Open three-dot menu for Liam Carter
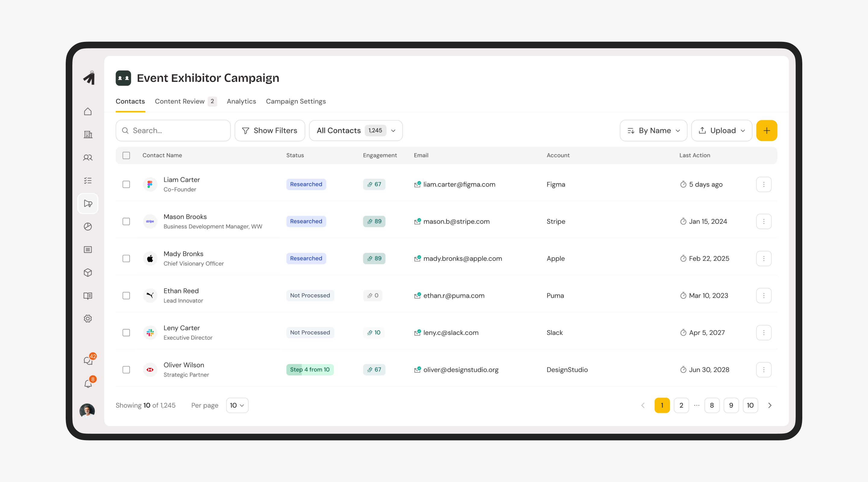The image size is (868, 482). point(763,184)
